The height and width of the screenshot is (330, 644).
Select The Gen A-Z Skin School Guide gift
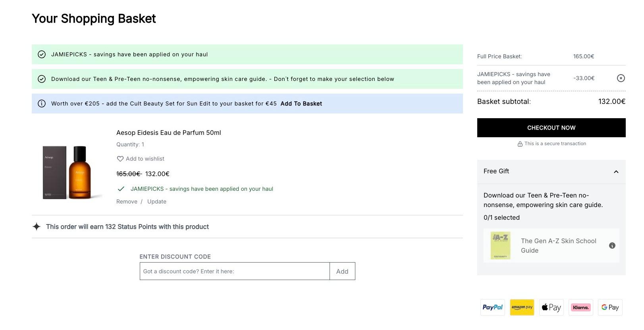click(x=551, y=246)
